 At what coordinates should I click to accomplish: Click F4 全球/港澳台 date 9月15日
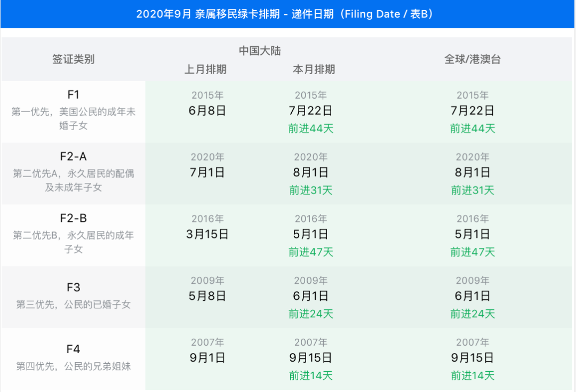point(473,357)
